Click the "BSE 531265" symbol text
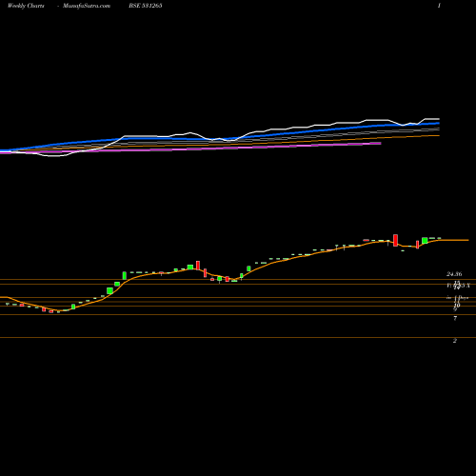 (x=146, y=6)
